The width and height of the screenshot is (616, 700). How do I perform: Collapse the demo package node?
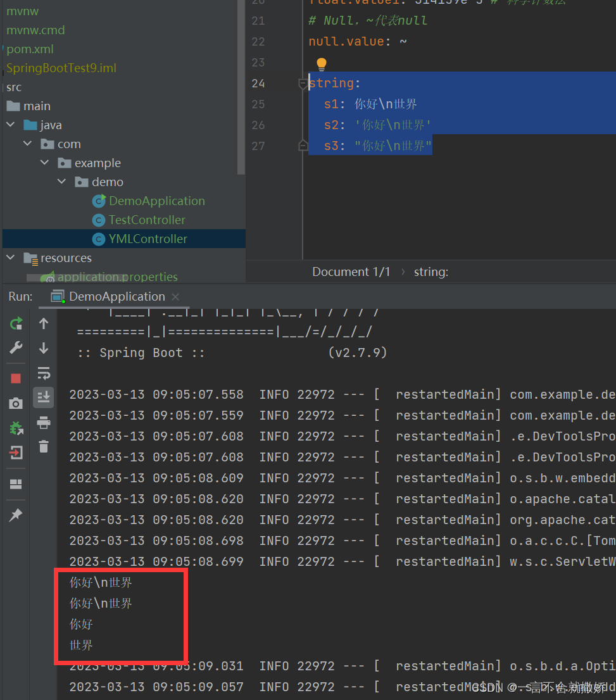62,182
